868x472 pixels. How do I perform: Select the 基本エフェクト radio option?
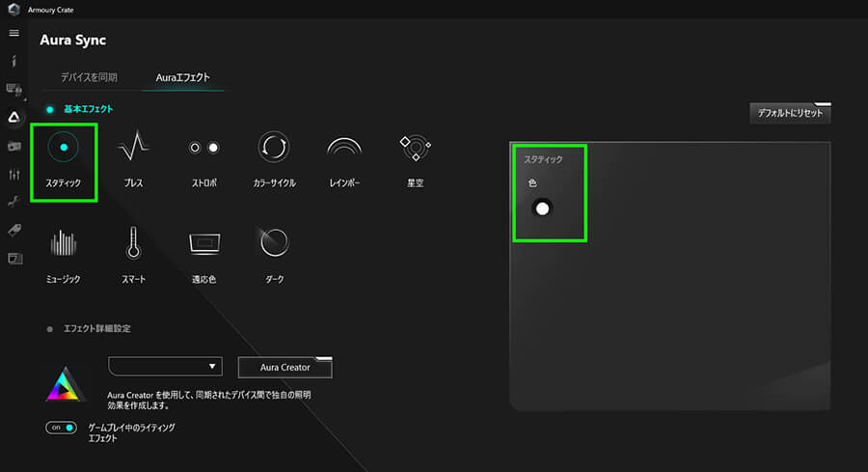point(50,110)
